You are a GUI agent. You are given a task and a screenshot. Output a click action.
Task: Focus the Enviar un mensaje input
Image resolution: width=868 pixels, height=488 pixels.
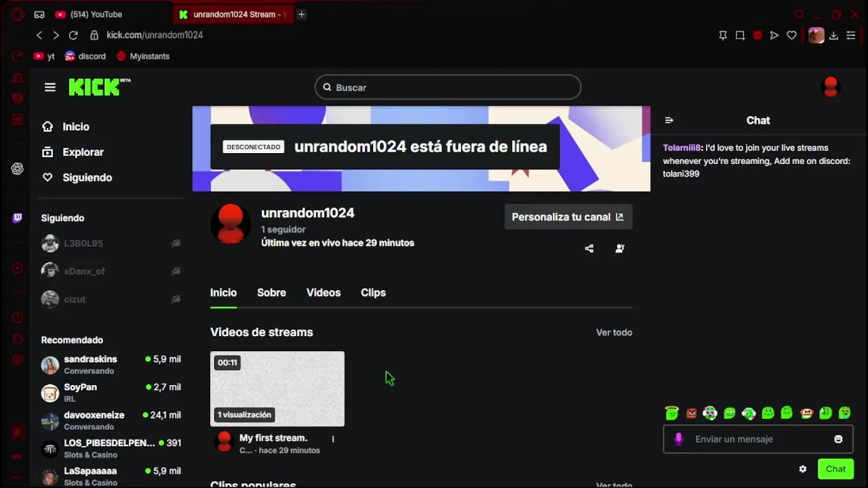pyautogui.click(x=758, y=439)
